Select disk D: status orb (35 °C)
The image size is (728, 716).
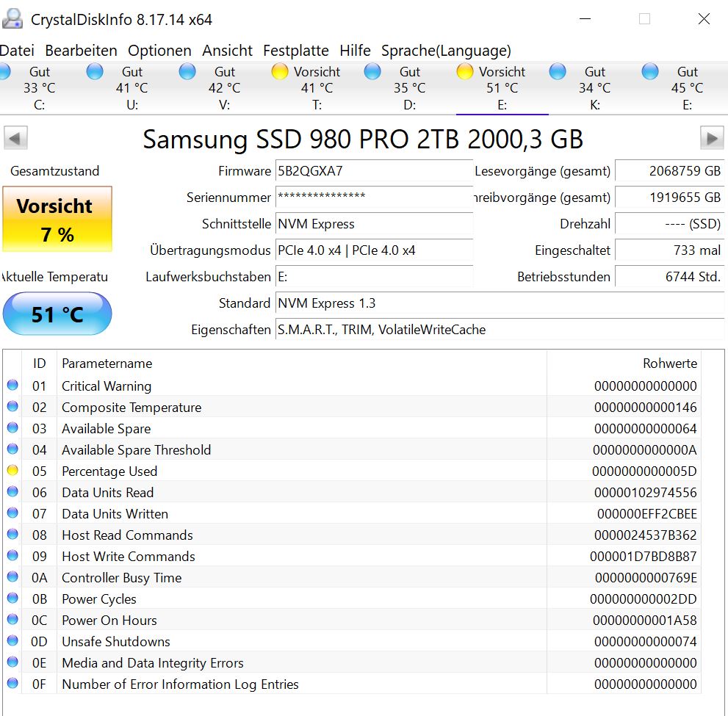[372, 72]
